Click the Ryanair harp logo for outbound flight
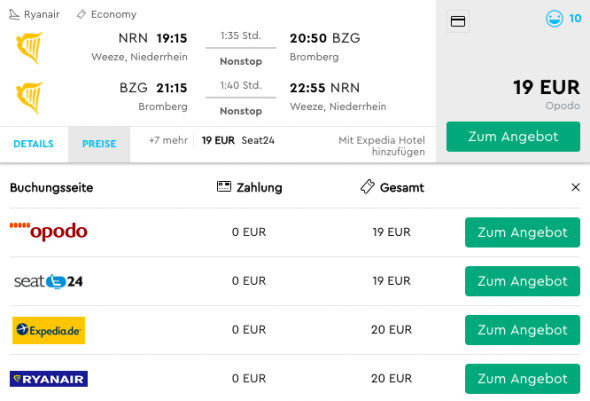The height and width of the screenshot is (401, 590). click(29, 48)
